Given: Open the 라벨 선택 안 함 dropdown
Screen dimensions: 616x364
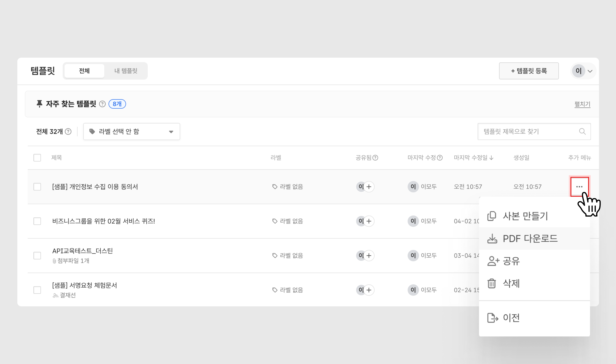Looking at the screenshot, I should point(131,132).
